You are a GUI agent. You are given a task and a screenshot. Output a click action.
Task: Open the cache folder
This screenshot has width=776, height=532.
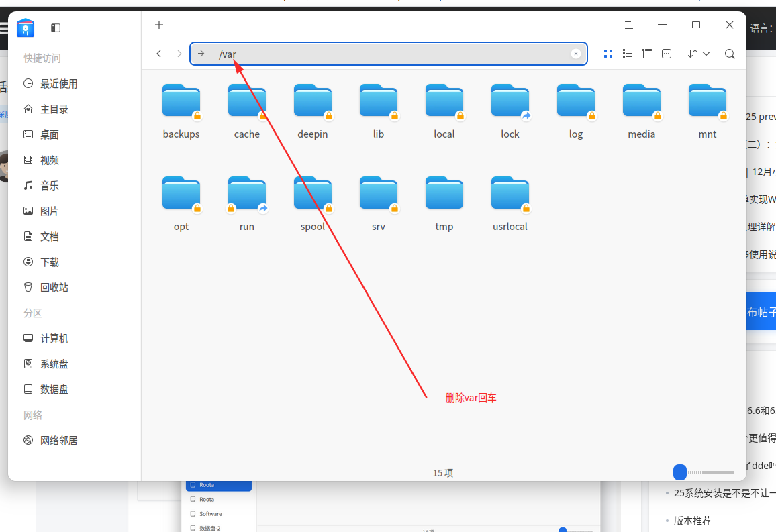pos(247,112)
